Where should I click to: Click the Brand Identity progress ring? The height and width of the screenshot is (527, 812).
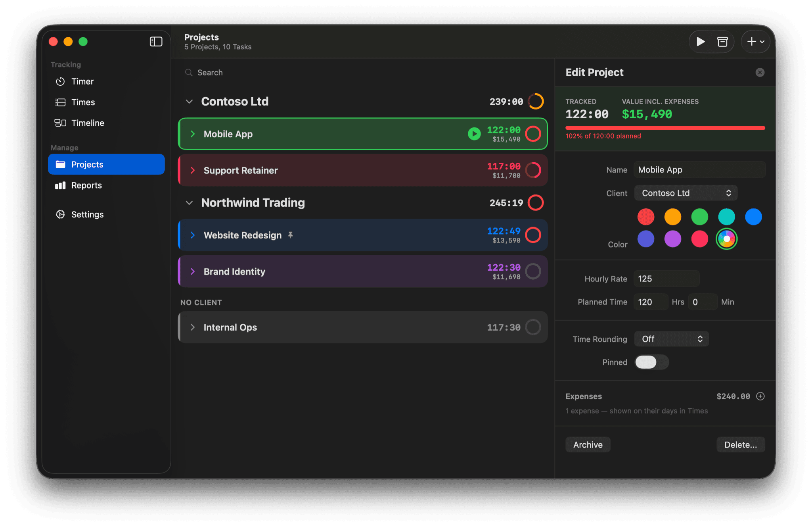533,271
